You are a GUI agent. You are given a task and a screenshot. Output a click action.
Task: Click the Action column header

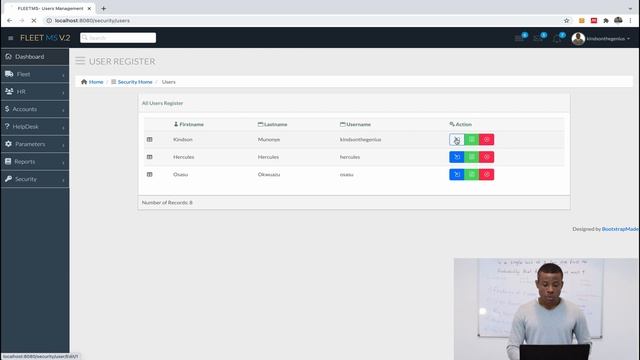click(460, 124)
